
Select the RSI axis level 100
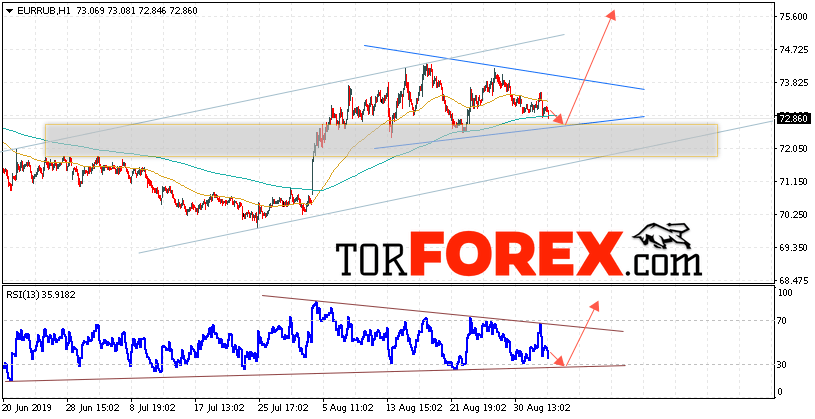pos(785,293)
